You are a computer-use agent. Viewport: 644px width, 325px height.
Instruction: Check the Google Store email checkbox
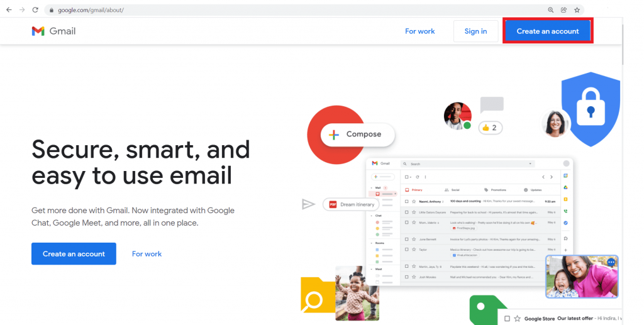point(508,319)
